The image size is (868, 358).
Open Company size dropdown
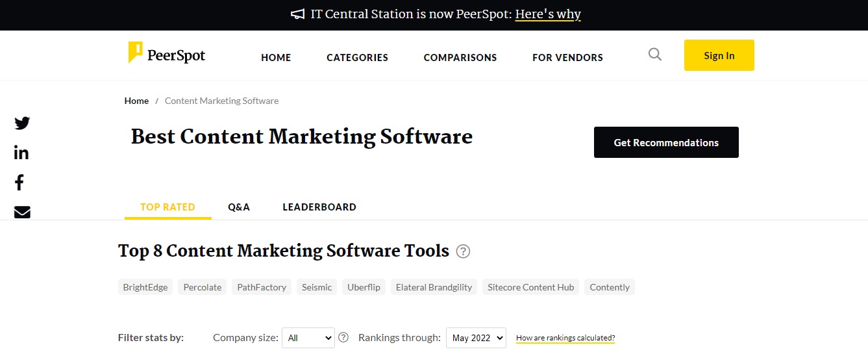[308, 338]
